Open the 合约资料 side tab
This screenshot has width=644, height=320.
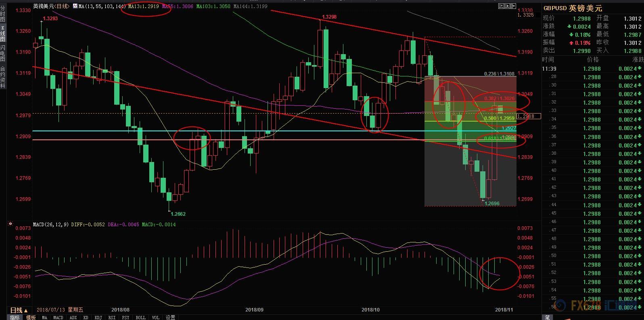pos(3,77)
